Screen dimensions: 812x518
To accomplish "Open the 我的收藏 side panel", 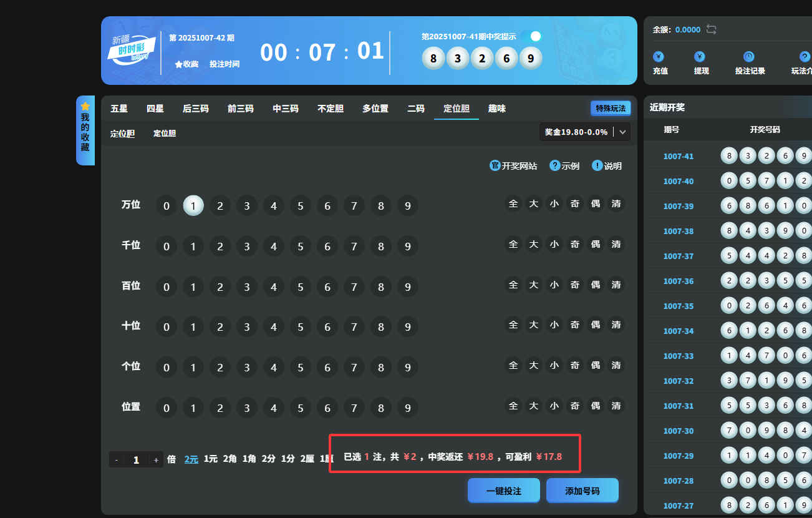I will [85, 130].
